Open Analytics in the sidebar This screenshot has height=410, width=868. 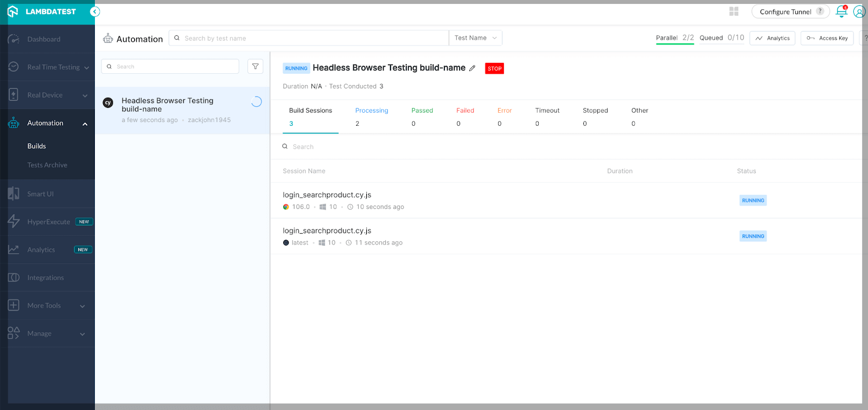41,249
